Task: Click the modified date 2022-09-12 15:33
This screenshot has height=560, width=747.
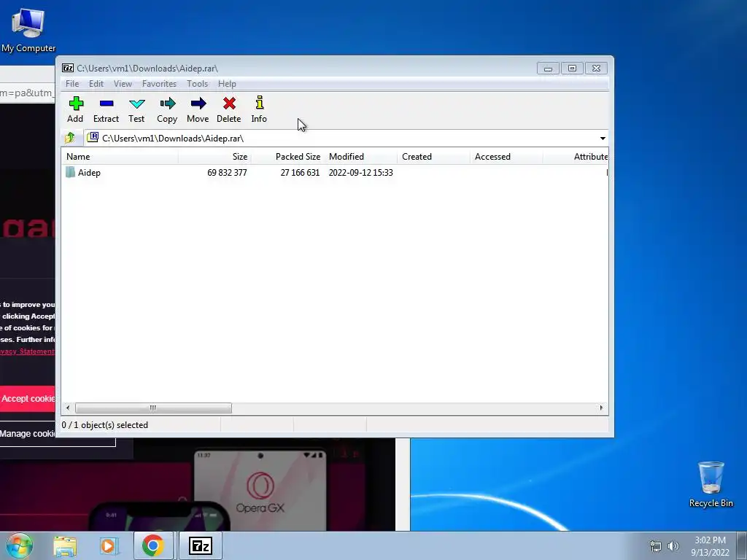Action: (360, 172)
